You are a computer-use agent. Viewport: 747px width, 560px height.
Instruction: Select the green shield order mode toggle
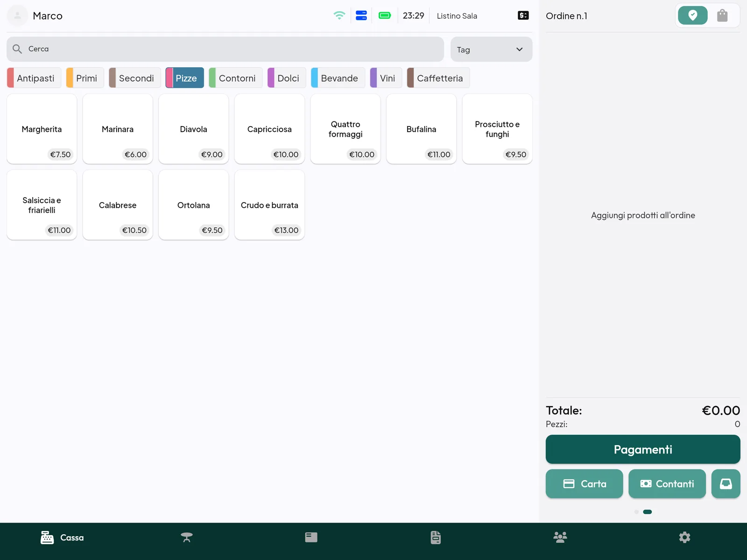tap(693, 15)
